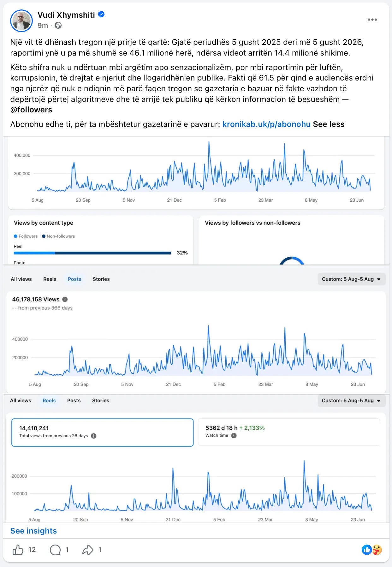The height and width of the screenshot is (567, 392).
Task: Expand the Custom 5 Aug-5 Aug dropdown in the Reels panel
Action: [x=351, y=400]
